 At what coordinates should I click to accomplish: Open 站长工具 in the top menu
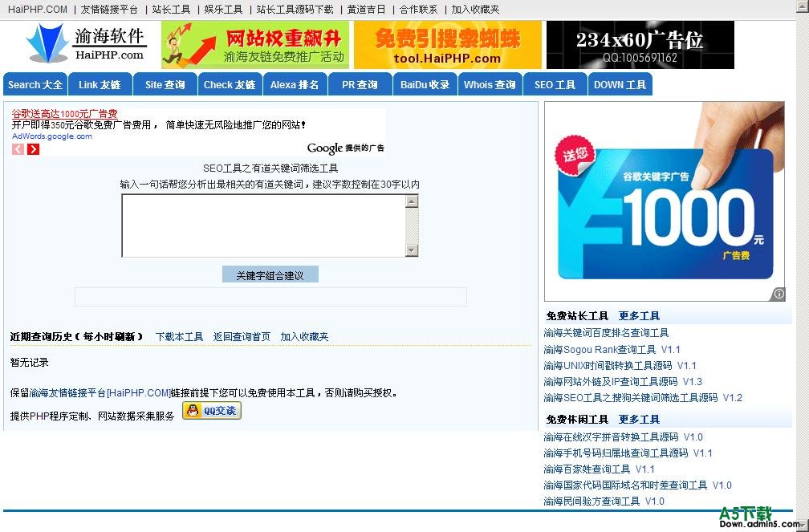(171, 10)
